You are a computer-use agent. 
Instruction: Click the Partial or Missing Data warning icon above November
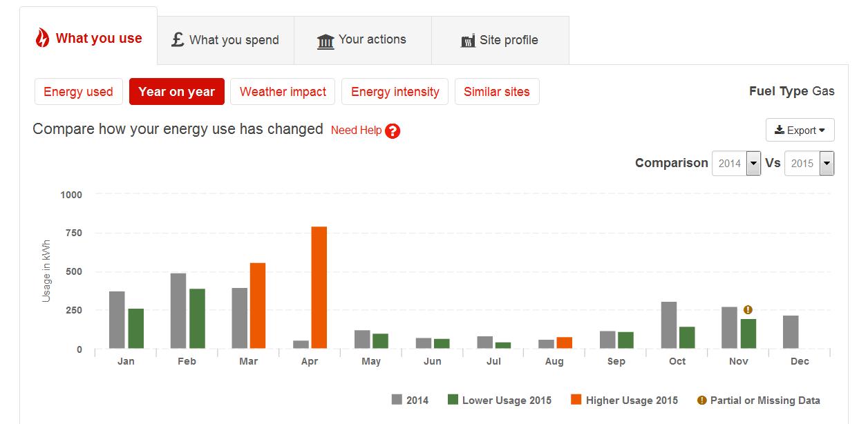click(748, 308)
